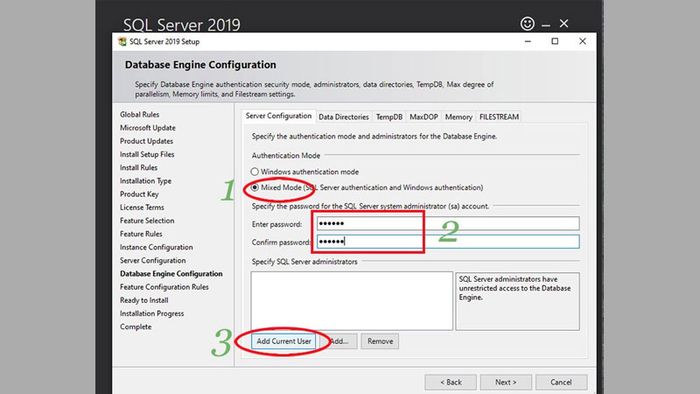Image resolution: width=700 pixels, height=394 pixels.
Task: Minimize the SQL Server 2019 Setup window
Action: 528,41
